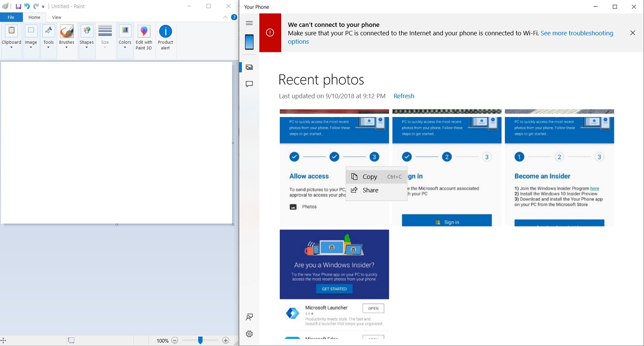Switch to the View tab in Paint
This screenshot has height=346, width=644.
[57, 17]
